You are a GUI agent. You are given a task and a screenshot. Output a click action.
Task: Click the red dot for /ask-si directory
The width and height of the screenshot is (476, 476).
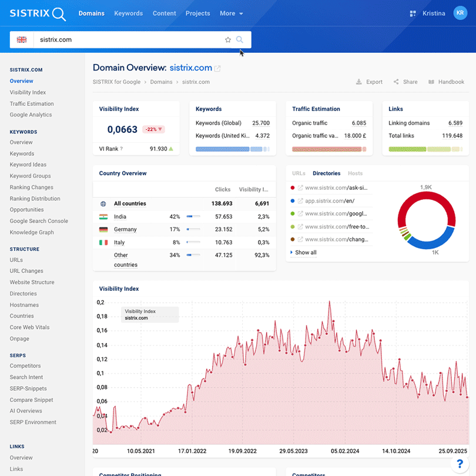293,188
